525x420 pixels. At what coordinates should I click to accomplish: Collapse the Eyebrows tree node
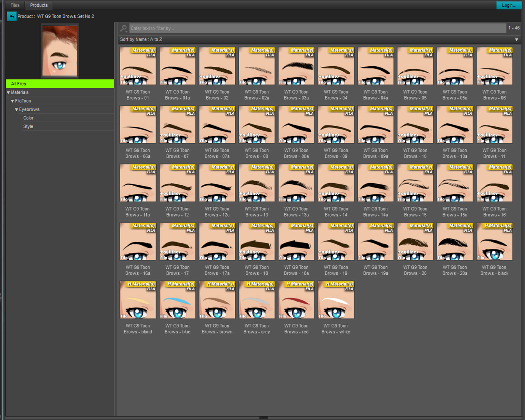(16, 109)
